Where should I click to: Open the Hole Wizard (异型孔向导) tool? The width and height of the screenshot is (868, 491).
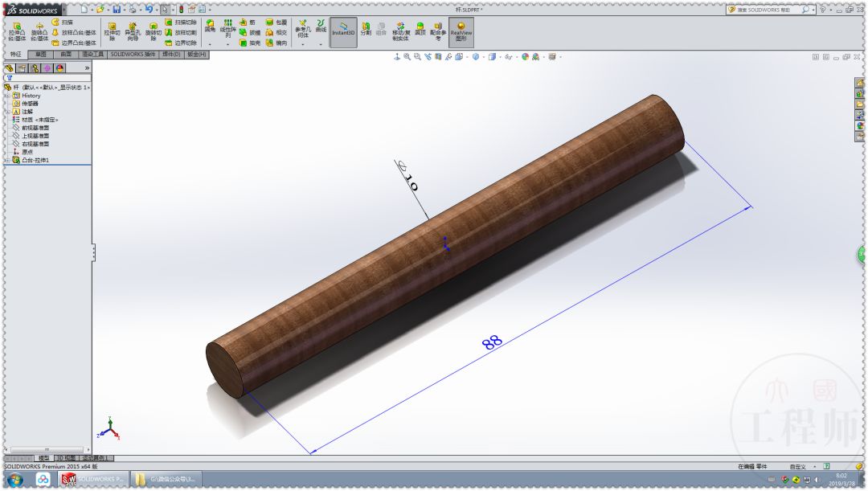pyautogui.click(x=132, y=31)
